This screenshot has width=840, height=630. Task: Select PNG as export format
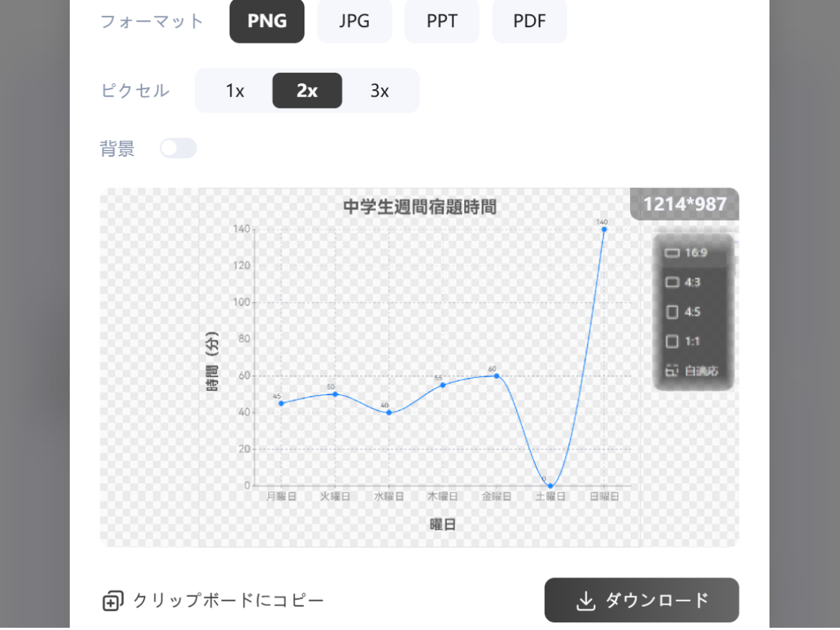267,21
